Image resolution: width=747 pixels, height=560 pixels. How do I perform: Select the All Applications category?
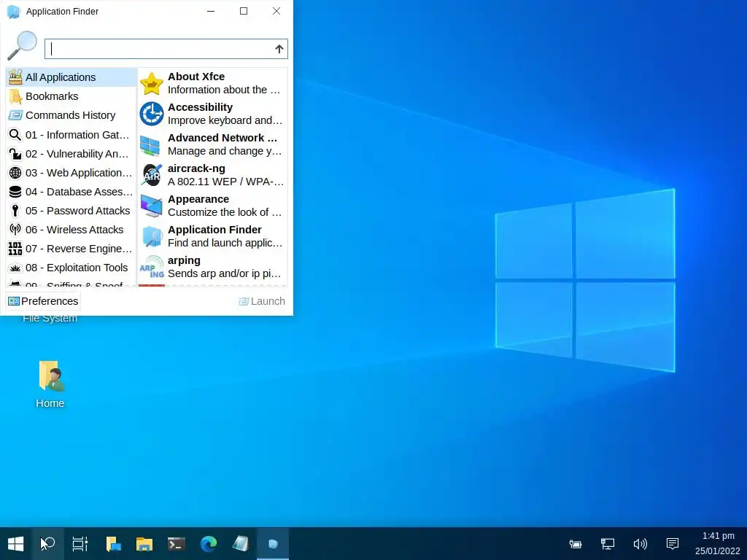pos(71,77)
